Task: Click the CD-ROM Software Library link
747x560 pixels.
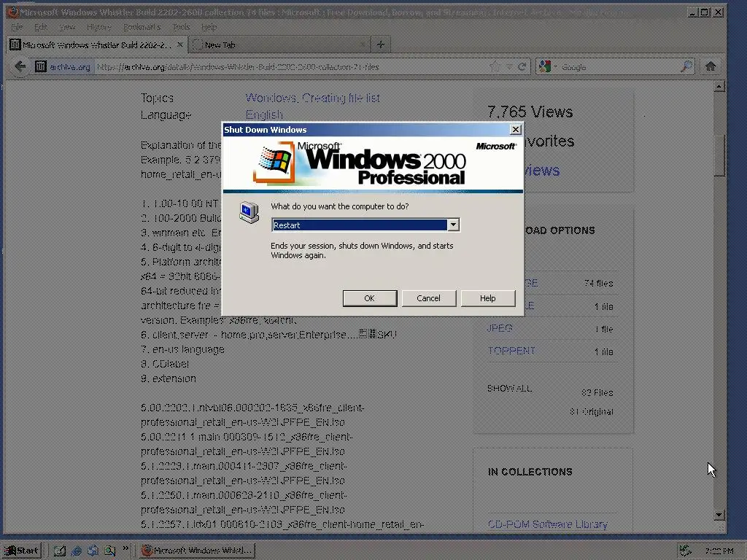Action: click(548, 524)
